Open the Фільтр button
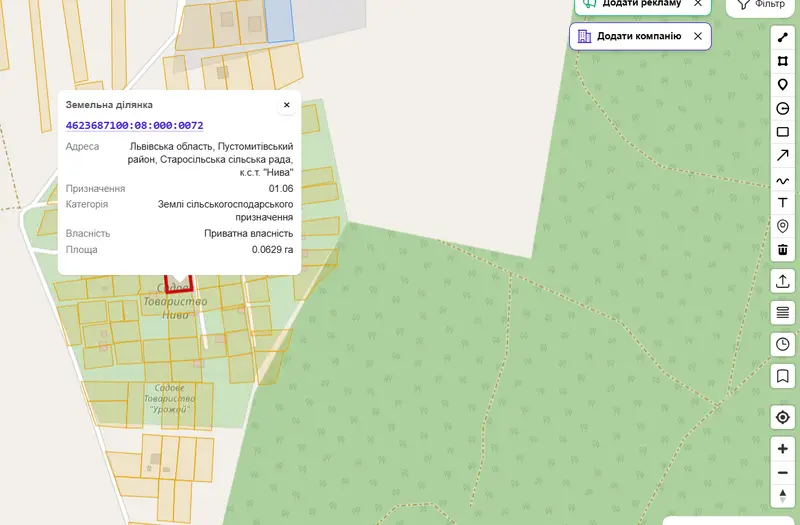The image size is (800, 525). pyautogui.click(x=761, y=5)
